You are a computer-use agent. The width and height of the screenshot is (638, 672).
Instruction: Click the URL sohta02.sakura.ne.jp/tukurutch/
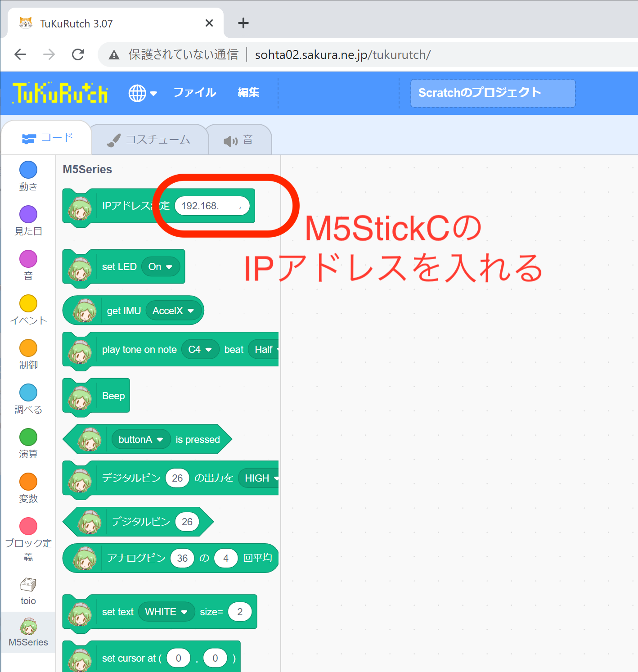click(343, 54)
